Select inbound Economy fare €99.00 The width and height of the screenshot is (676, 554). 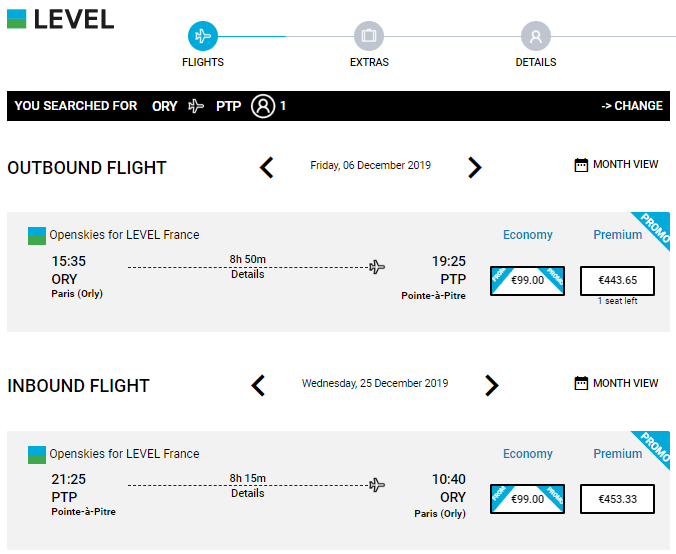tap(527, 499)
